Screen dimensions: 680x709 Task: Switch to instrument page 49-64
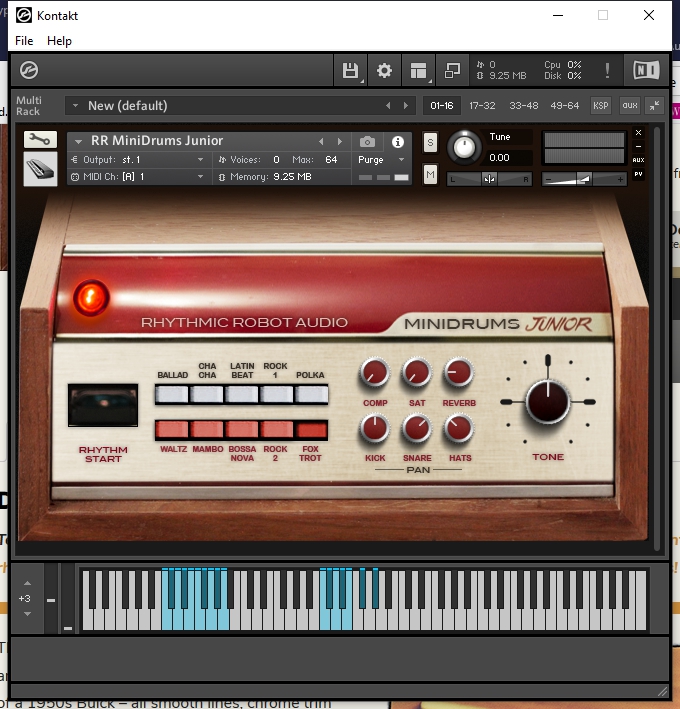click(x=565, y=105)
